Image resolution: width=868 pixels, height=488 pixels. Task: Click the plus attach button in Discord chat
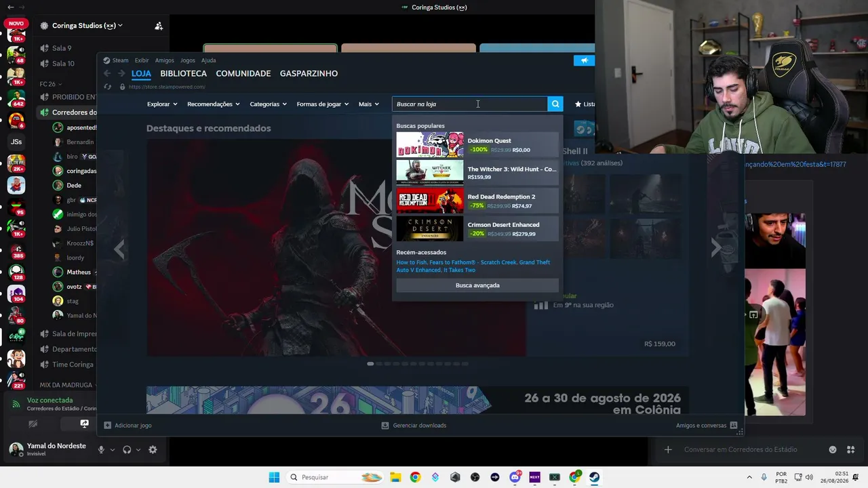coord(668,449)
